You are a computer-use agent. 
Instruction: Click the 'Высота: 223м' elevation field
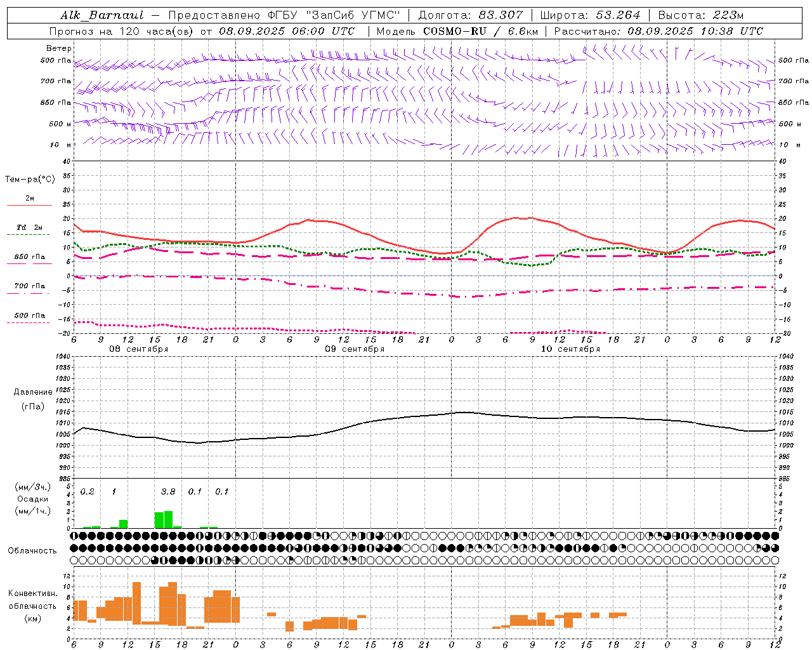[x=700, y=15]
